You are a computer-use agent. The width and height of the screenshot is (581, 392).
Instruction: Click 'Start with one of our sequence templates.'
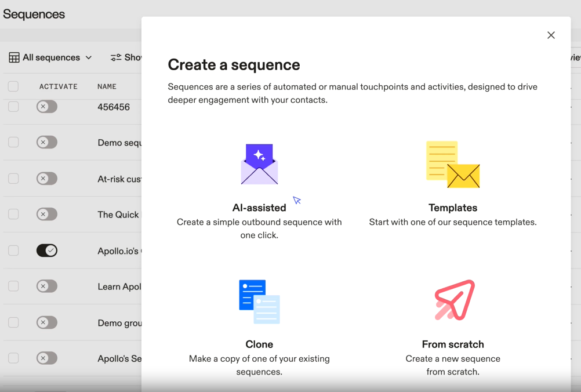click(x=453, y=222)
